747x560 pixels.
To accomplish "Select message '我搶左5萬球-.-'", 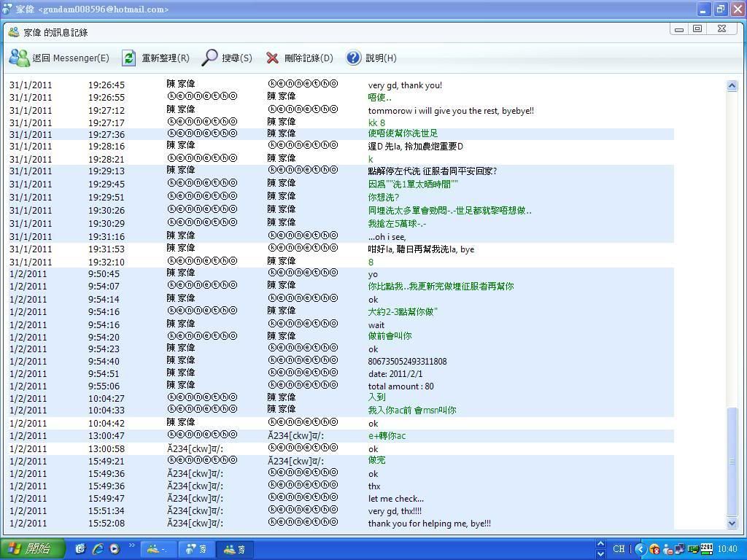I will 397,223.
